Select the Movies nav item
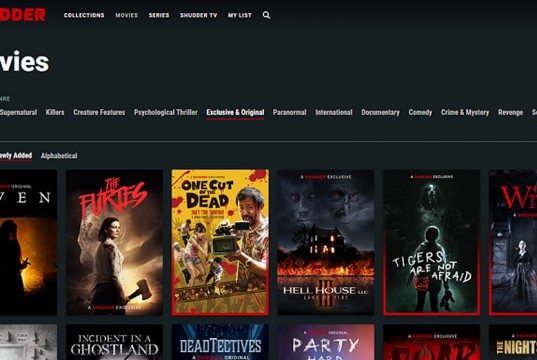 pos(126,15)
